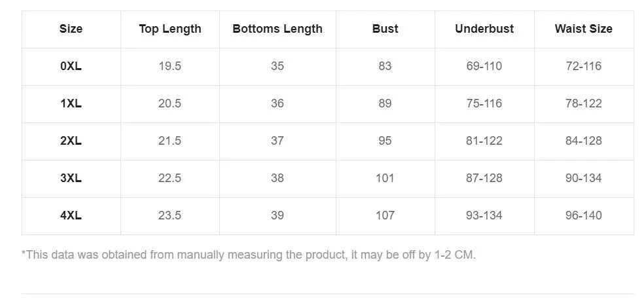Select the 36 bottoms length cell
Image resolution: width=644 pixels, height=298 pixels.
(x=277, y=103)
